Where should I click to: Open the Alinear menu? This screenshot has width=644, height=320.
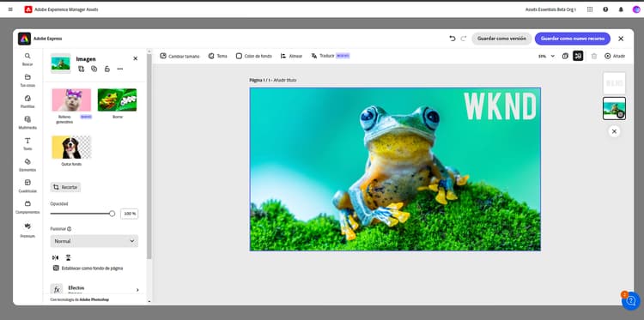coord(291,57)
